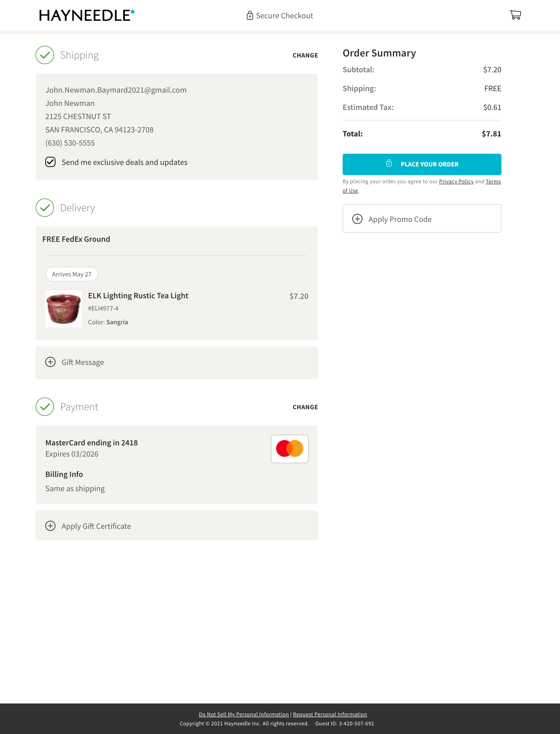This screenshot has width=560, height=734.
Task: Toggle the exclusive deals subscription checkbox
Action: coord(50,162)
